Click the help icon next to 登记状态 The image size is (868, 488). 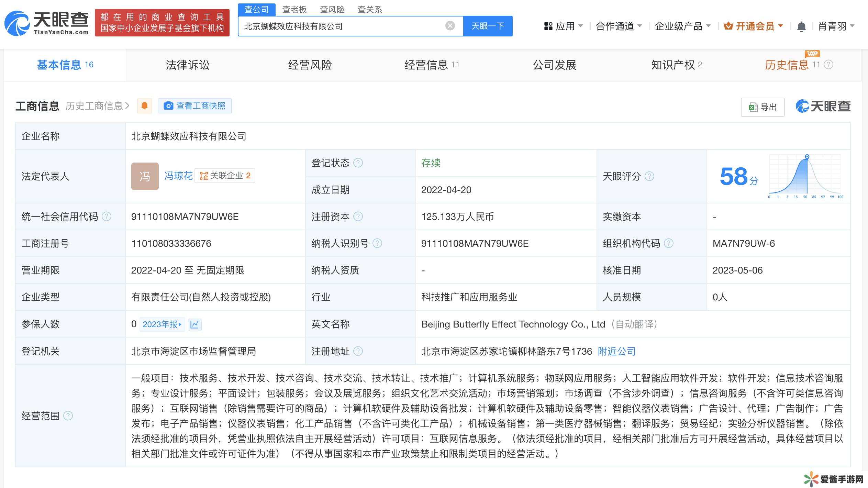[358, 163]
